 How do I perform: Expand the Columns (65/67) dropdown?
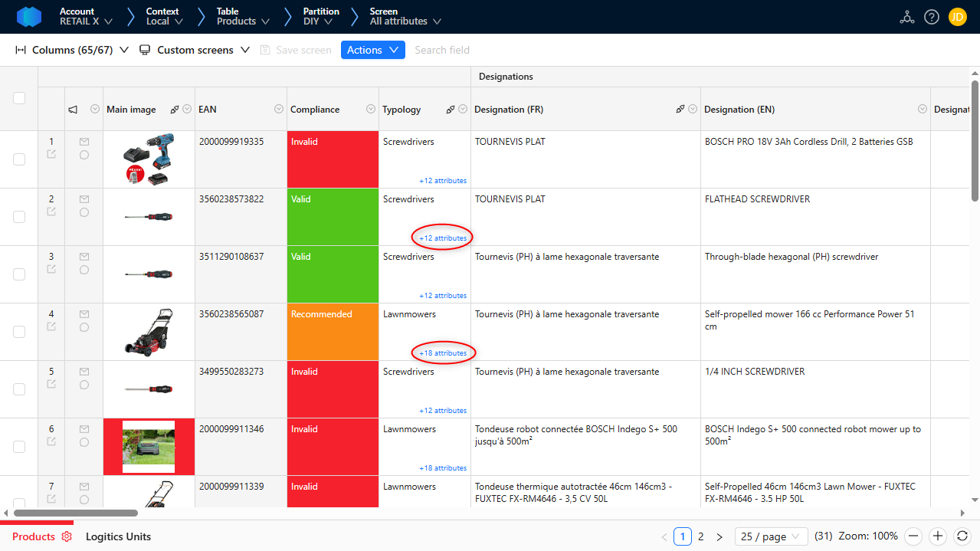pyautogui.click(x=72, y=50)
